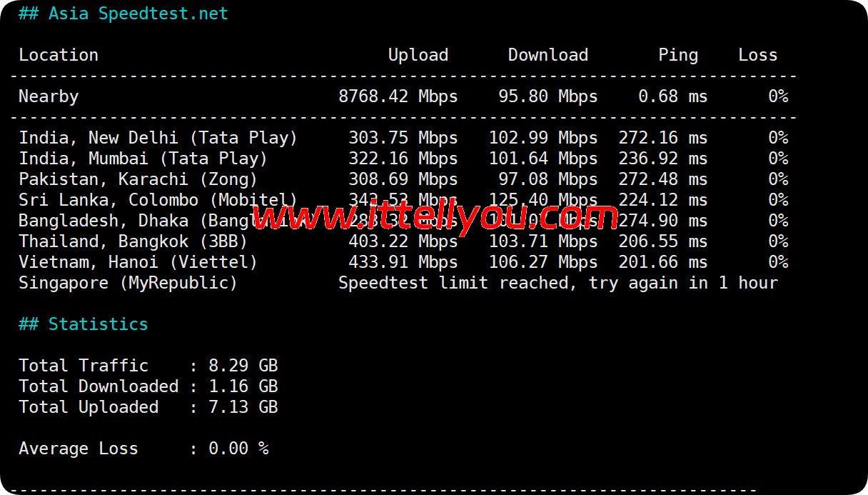
Task: Click the Average Loss 0.00 % line
Action: coord(143,449)
